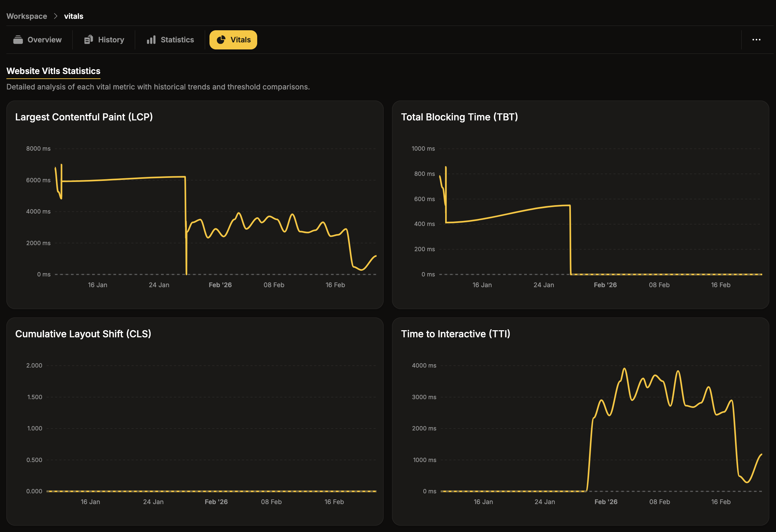This screenshot has width=776, height=532.
Task: Click 08 Feb on the CLS axis
Action: pyautogui.click(x=271, y=502)
